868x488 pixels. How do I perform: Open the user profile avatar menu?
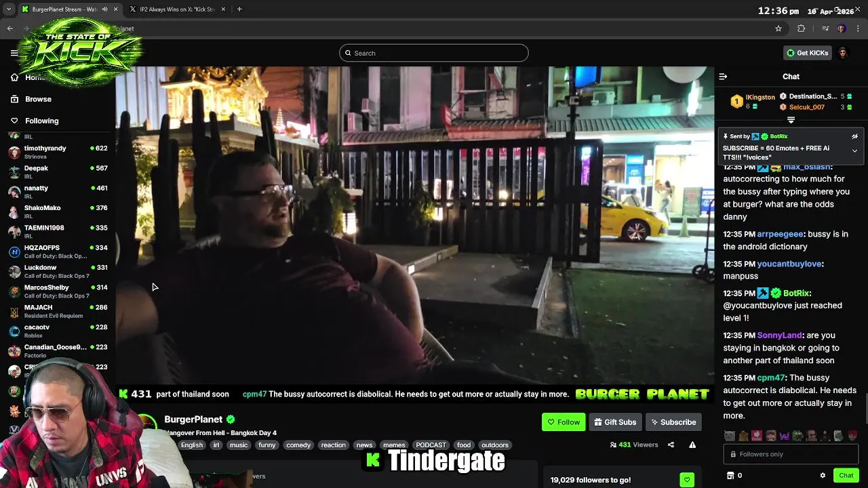click(843, 53)
